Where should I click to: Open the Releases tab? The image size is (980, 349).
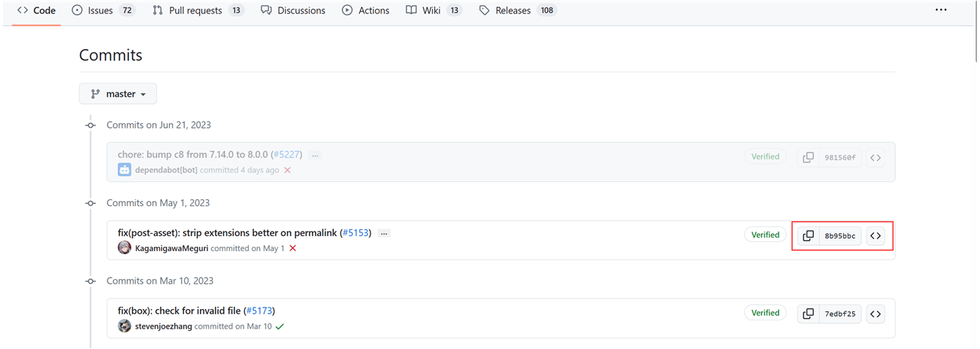coord(514,11)
